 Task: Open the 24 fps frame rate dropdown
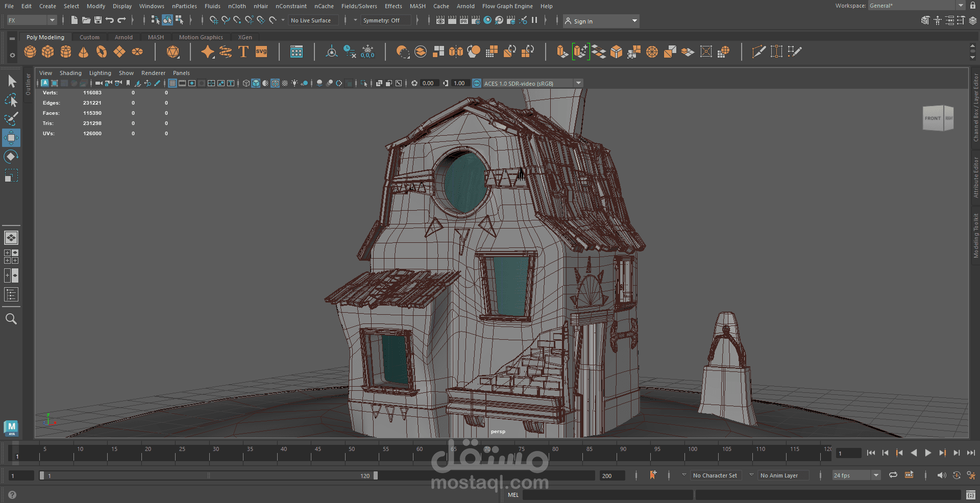point(856,475)
